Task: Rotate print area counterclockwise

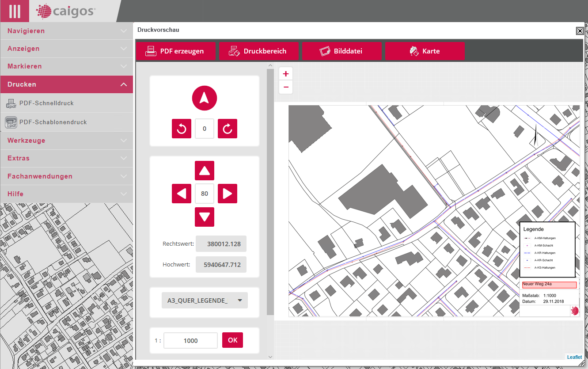Action: 182,129
